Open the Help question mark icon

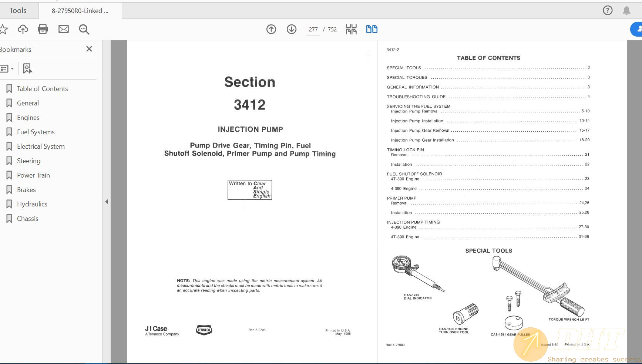[x=608, y=10]
